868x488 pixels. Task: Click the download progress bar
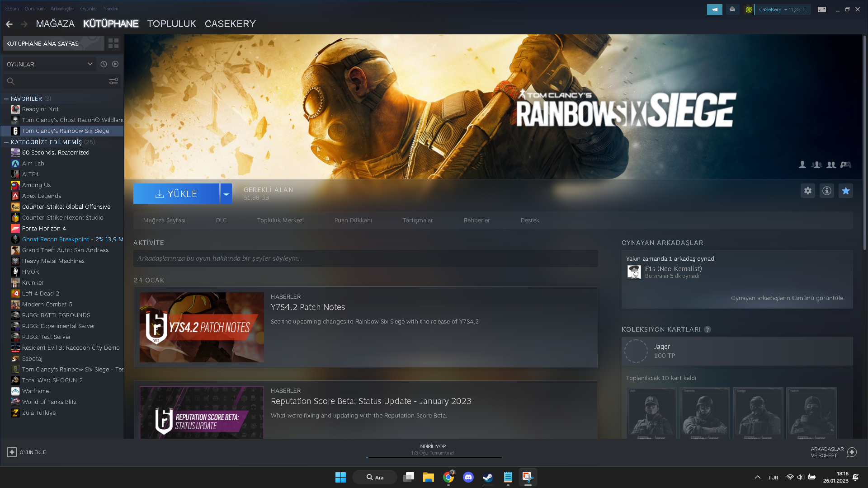coord(434,457)
